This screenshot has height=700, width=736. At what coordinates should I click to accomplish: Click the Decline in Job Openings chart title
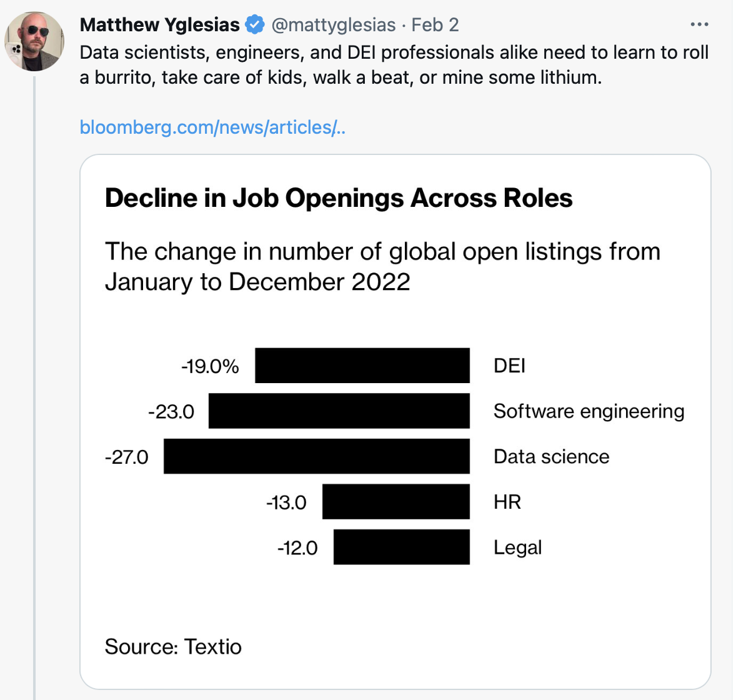tap(339, 197)
